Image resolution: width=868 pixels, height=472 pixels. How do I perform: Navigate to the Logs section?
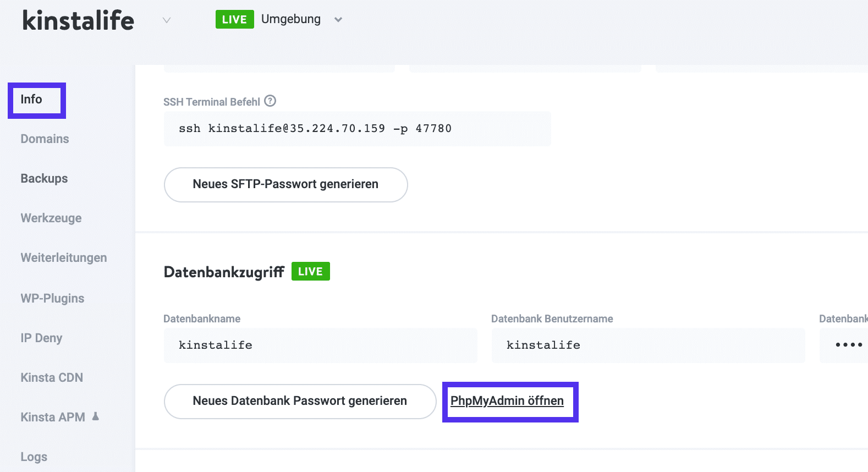[33, 457]
